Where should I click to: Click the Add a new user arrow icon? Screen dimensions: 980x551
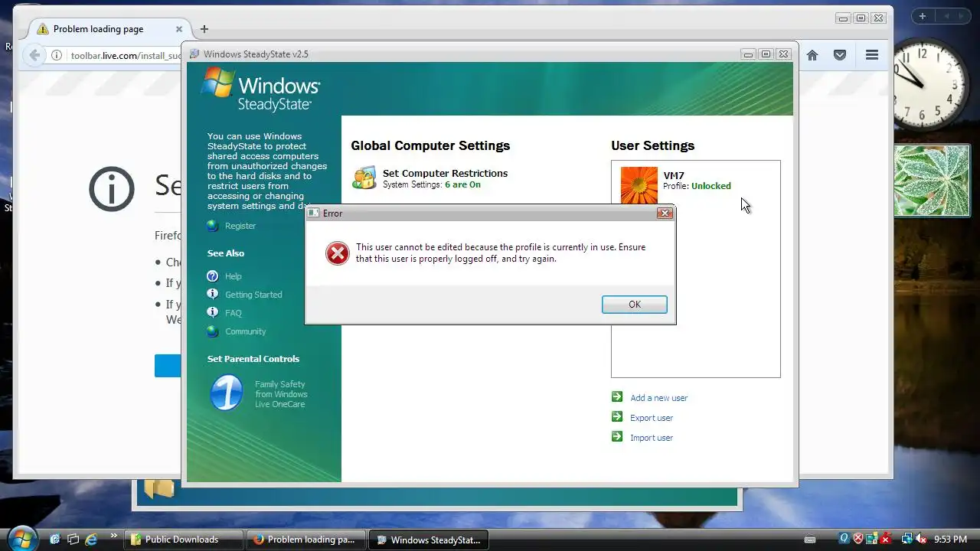(x=617, y=396)
